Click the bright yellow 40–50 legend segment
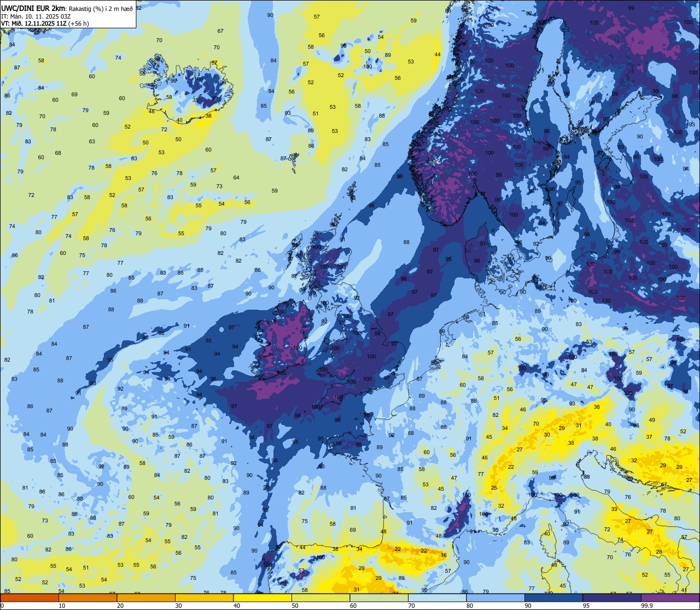The height and width of the screenshot is (610, 700). click(262, 597)
